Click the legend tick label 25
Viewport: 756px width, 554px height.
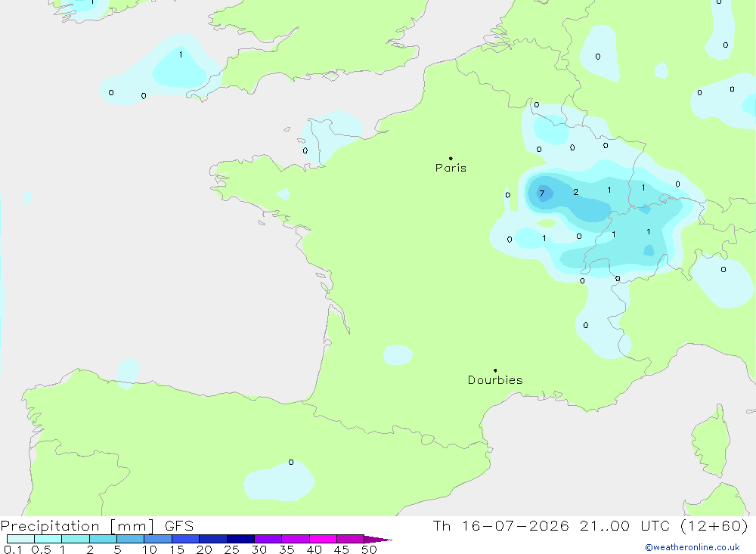(x=231, y=549)
